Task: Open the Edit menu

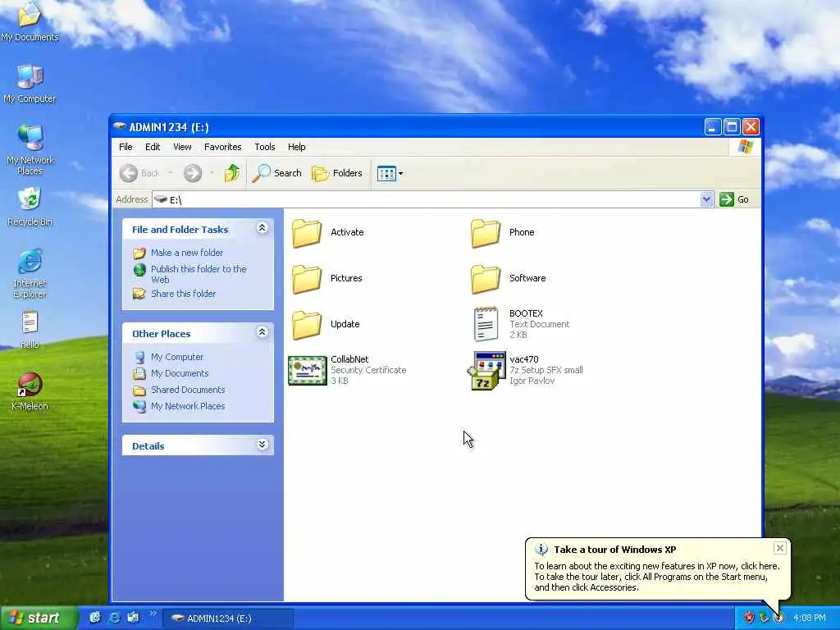Action: pos(153,147)
